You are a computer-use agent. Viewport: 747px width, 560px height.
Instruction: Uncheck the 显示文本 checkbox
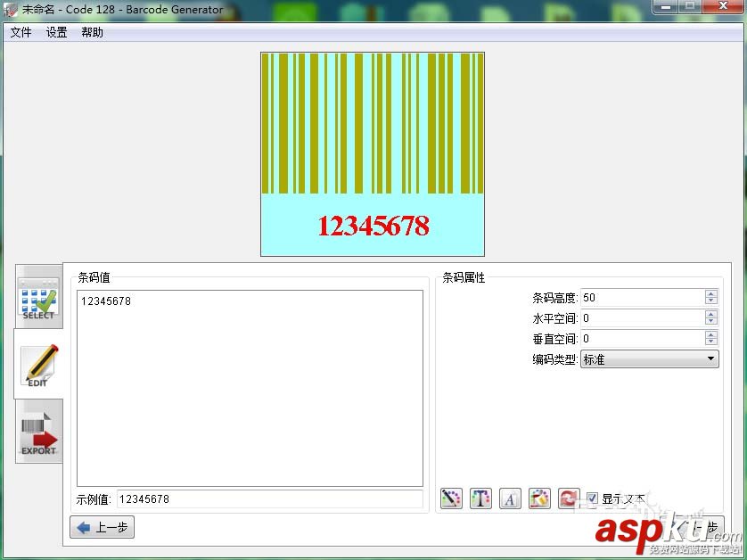coord(592,499)
